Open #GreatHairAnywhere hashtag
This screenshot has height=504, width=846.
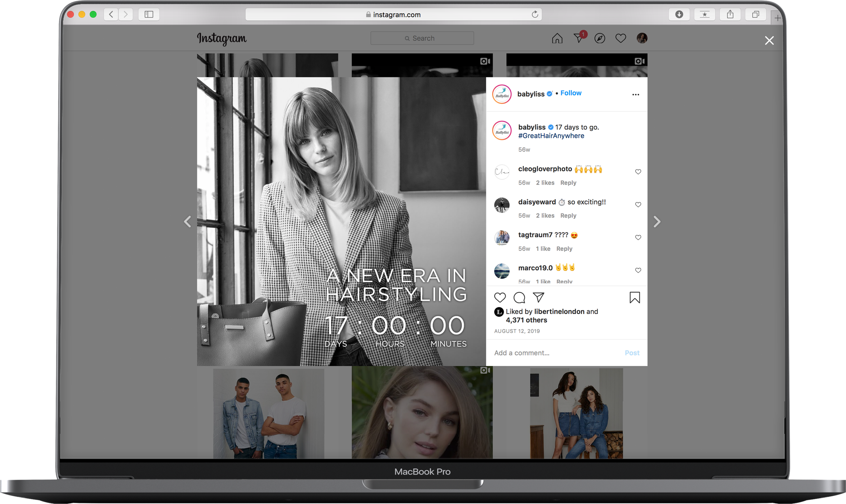point(551,136)
